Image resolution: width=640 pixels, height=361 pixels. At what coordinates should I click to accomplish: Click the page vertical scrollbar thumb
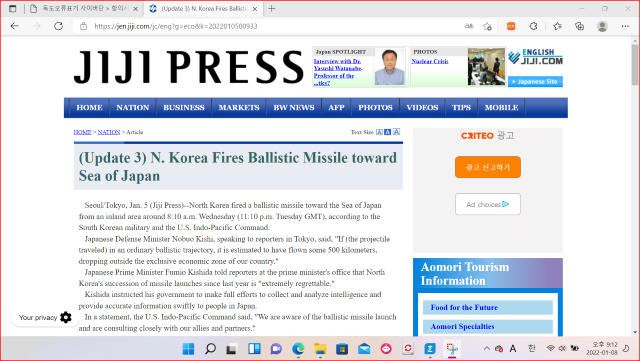[x=635, y=65]
